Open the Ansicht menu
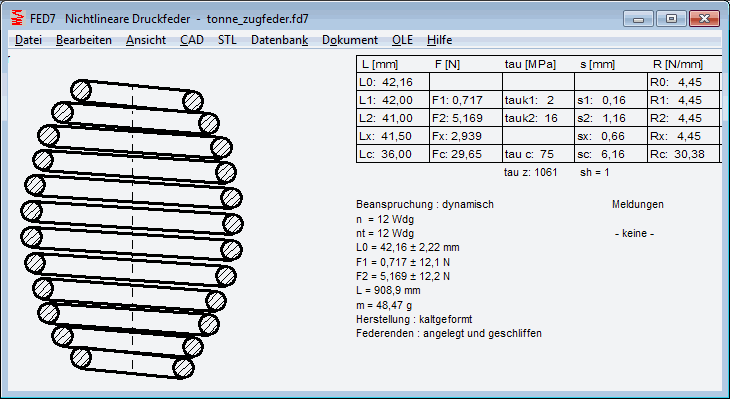 pyautogui.click(x=146, y=40)
